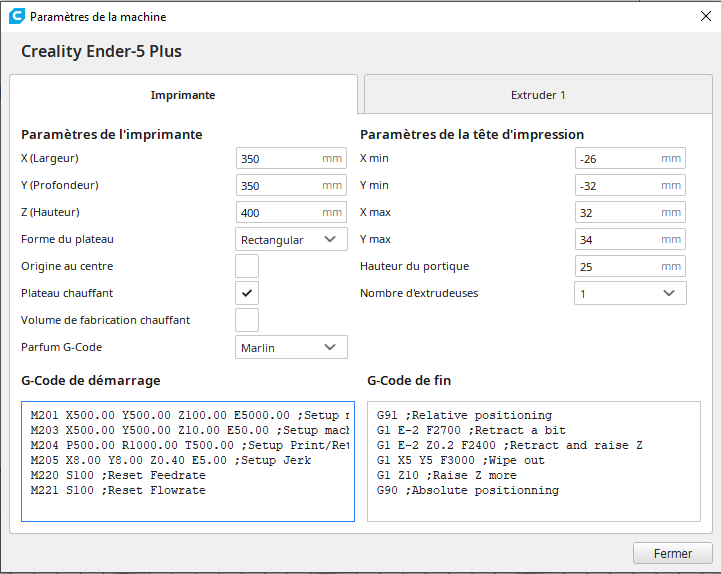Select the Imprimante tab
Viewport: 721px width, 574px height.
183,95
